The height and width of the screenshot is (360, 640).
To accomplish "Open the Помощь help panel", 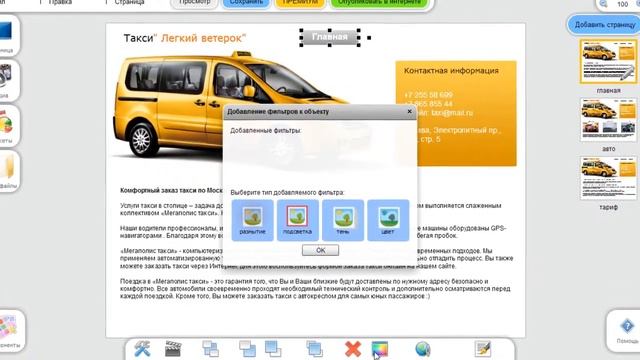I will [x=627, y=331].
